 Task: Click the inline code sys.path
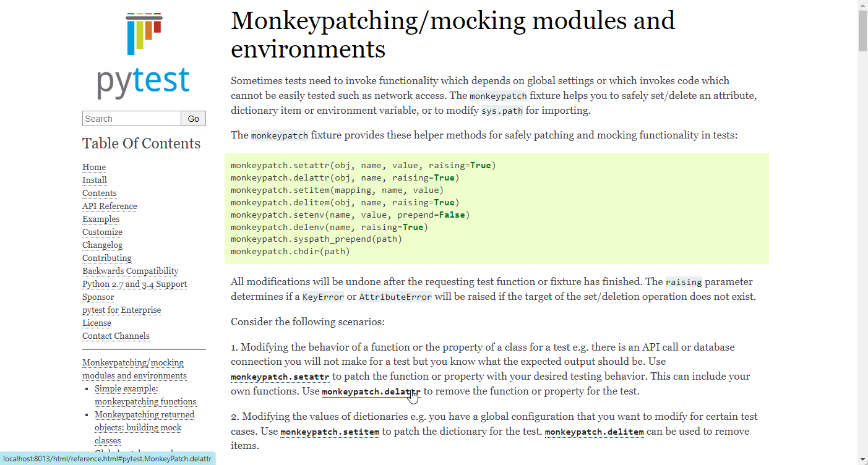502,111
